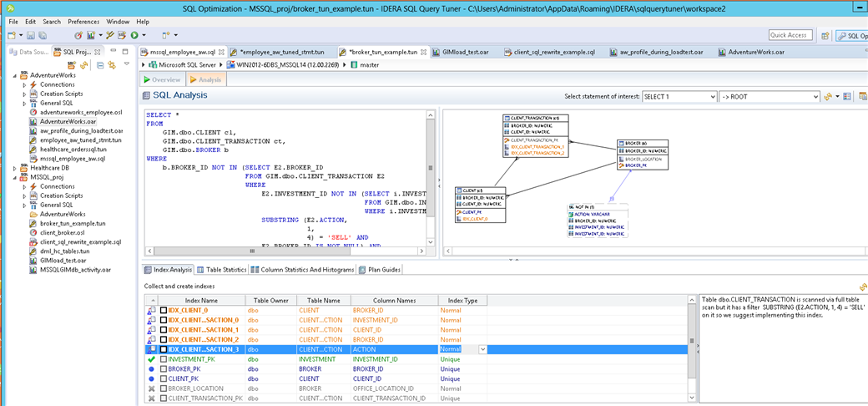Click the SQL editor toolbar icon
The height and width of the screenshot is (406, 868).
pos(122,35)
